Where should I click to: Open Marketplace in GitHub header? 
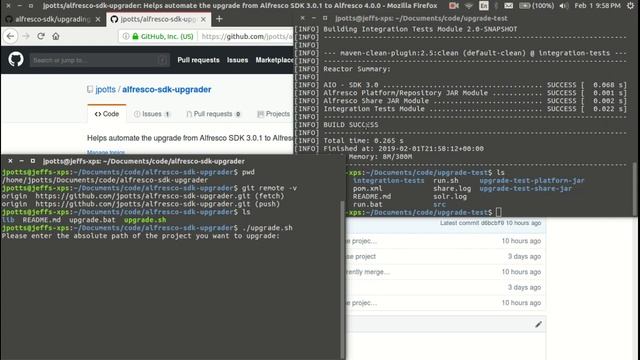coord(274,60)
